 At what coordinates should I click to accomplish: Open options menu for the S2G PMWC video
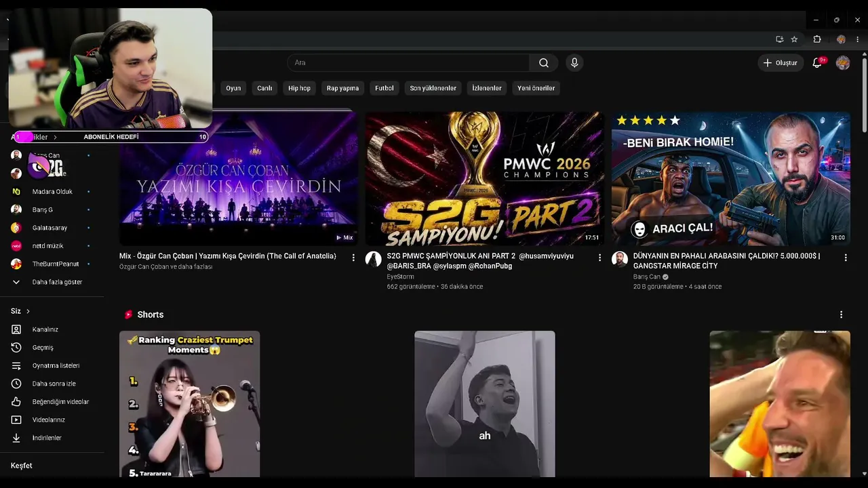(599, 258)
